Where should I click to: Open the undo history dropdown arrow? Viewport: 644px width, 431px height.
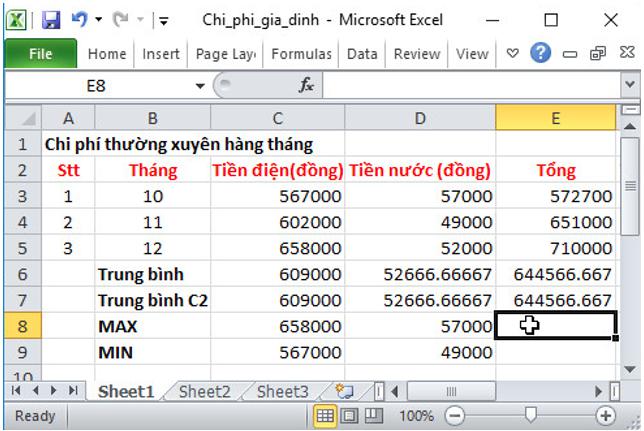coord(99,19)
